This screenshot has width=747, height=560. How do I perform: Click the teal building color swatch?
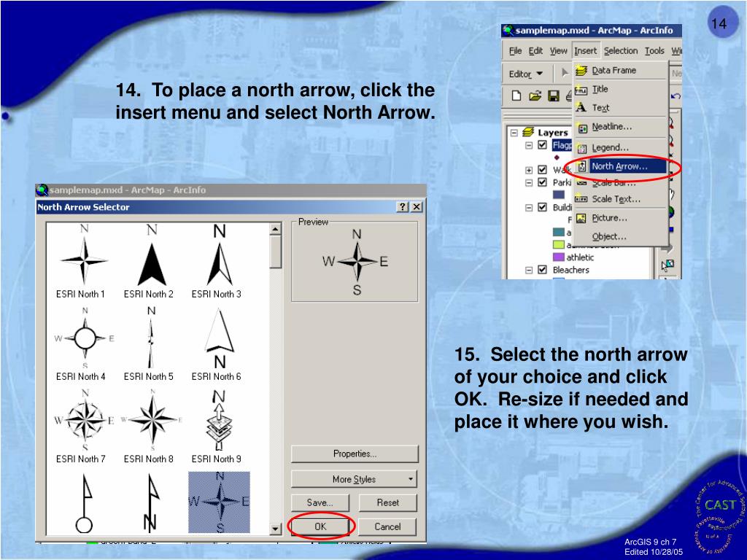[559, 233]
